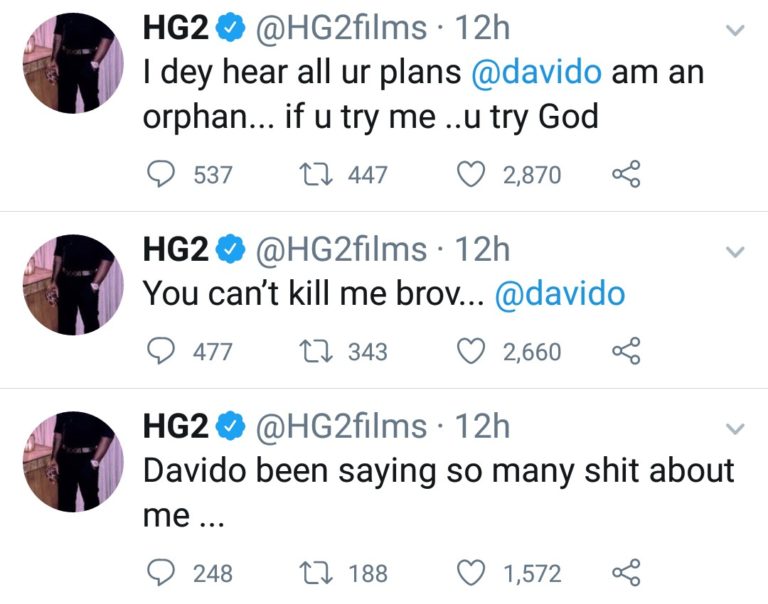
Task: Retweet the tweet with 188 retweets
Action: 316,573
